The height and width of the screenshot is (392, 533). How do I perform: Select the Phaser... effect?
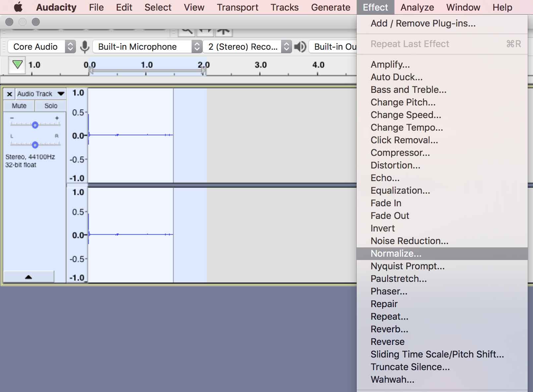pyautogui.click(x=442, y=291)
